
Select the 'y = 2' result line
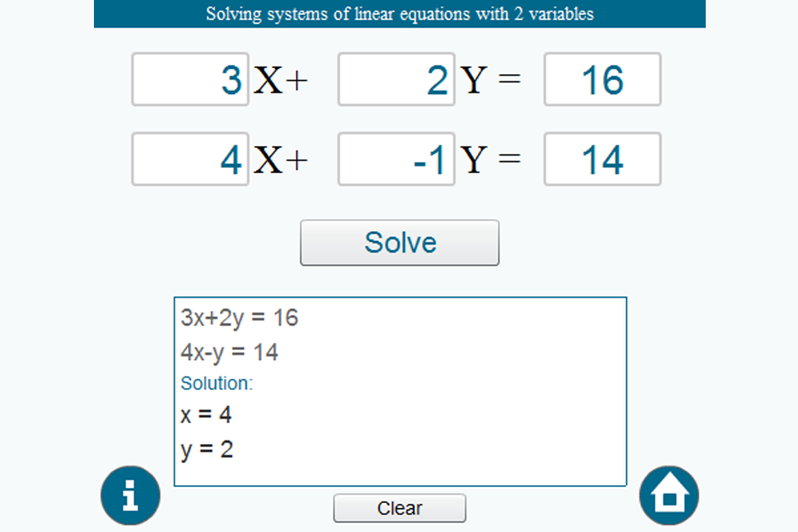(207, 450)
